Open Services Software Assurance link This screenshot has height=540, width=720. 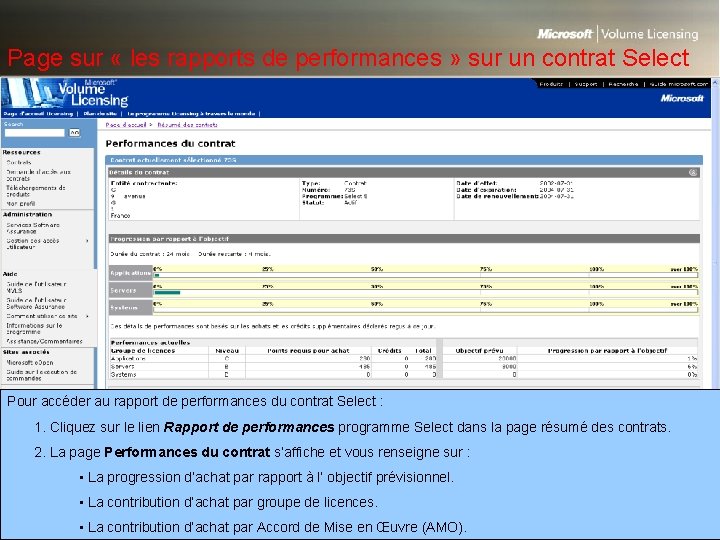point(33,228)
